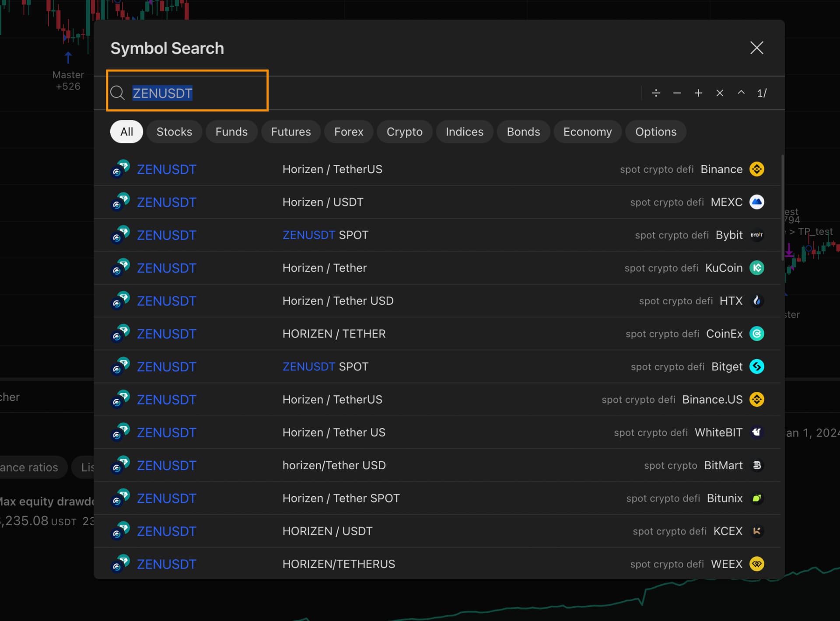
Task: Select the Bybit exchange icon
Action: pos(757,235)
